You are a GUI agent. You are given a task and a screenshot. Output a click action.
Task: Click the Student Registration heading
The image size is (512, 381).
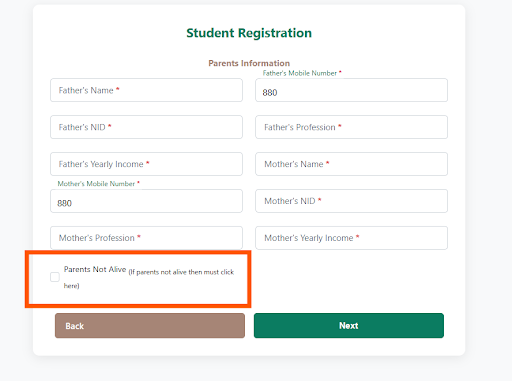pos(249,33)
